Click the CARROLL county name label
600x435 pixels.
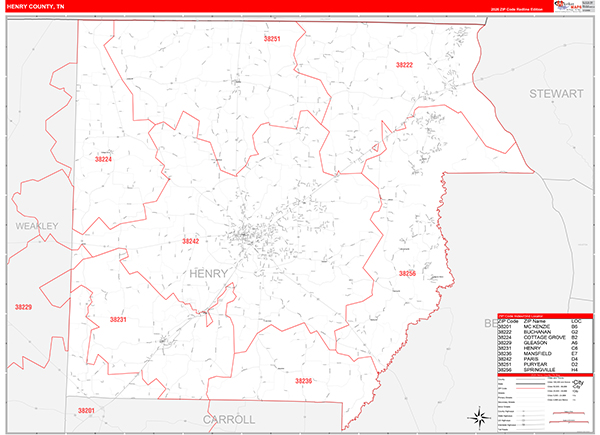pos(229,420)
